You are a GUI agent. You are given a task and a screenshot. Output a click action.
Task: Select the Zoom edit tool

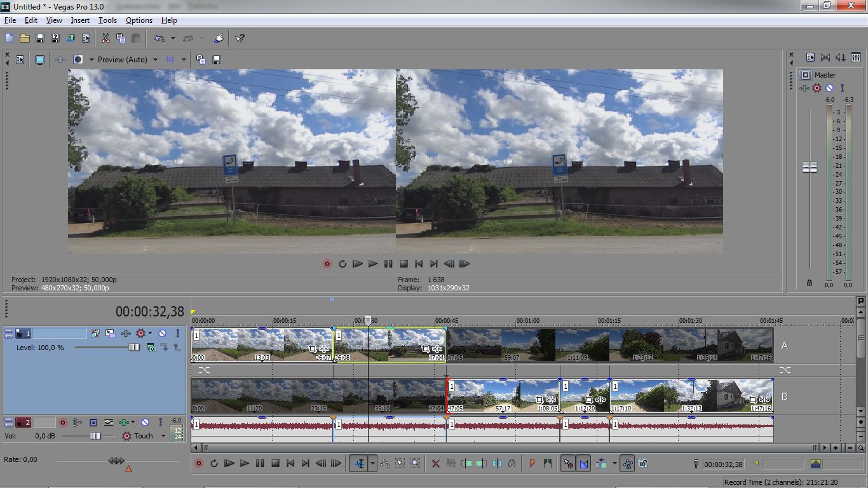pos(415,464)
